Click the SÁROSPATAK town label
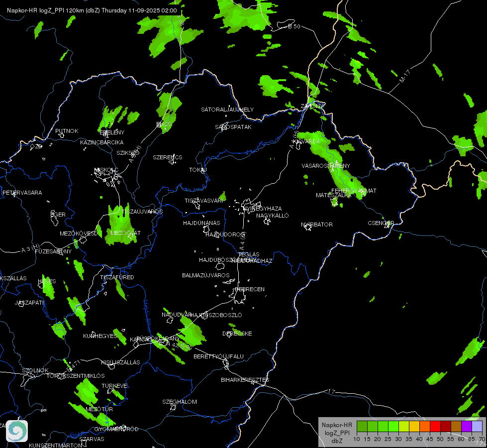The image size is (487, 448). [233, 127]
